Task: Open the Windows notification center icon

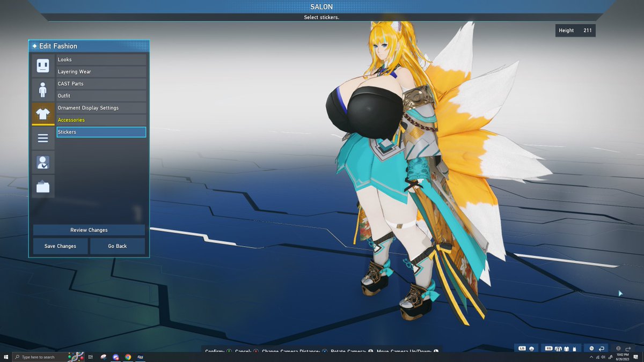Action: pyautogui.click(x=635, y=357)
